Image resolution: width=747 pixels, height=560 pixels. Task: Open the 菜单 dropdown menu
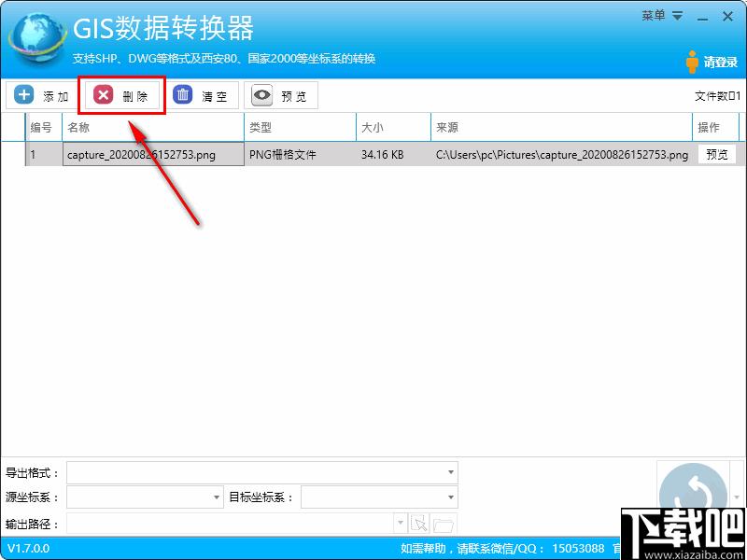(x=662, y=16)
